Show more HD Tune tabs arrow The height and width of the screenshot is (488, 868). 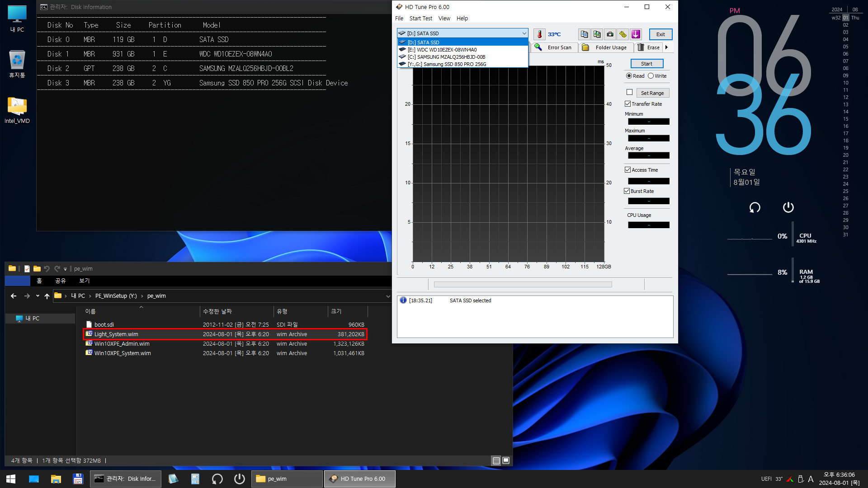[666, 47]
